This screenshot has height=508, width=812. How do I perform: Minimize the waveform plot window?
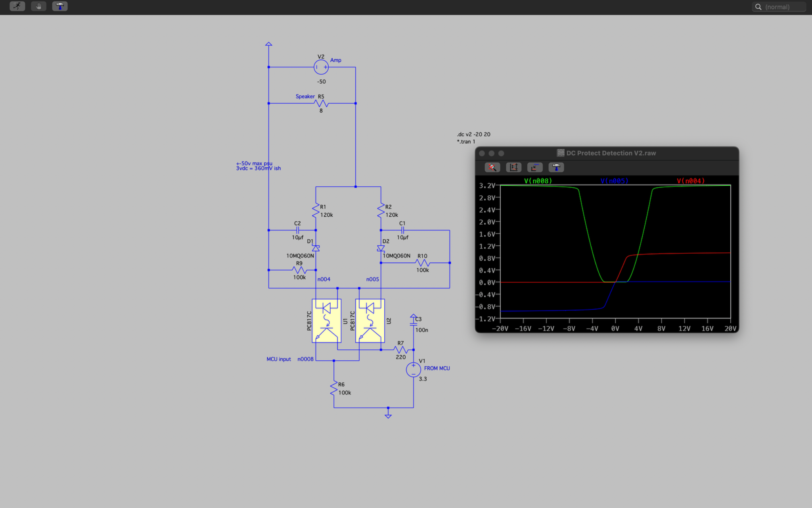pyautogui.click(x=492, y=153)
